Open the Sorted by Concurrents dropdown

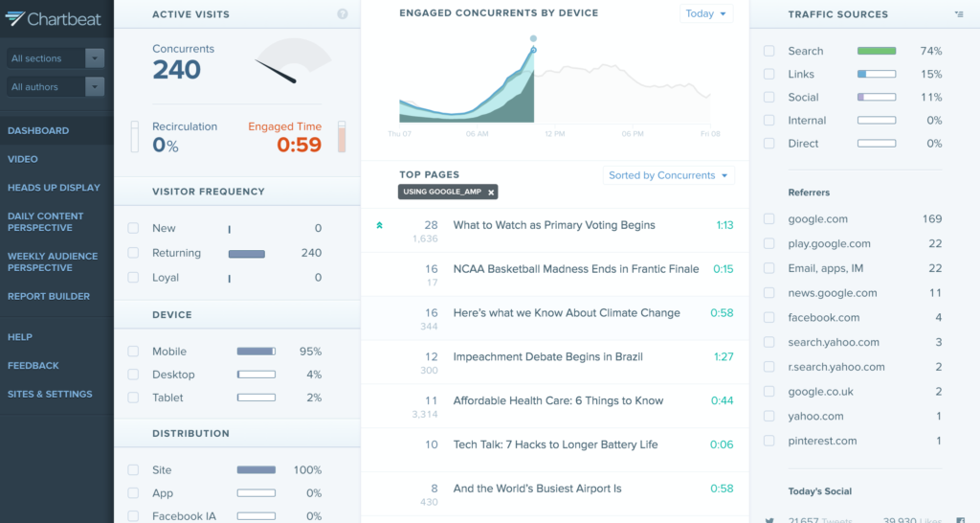(669, 175)
